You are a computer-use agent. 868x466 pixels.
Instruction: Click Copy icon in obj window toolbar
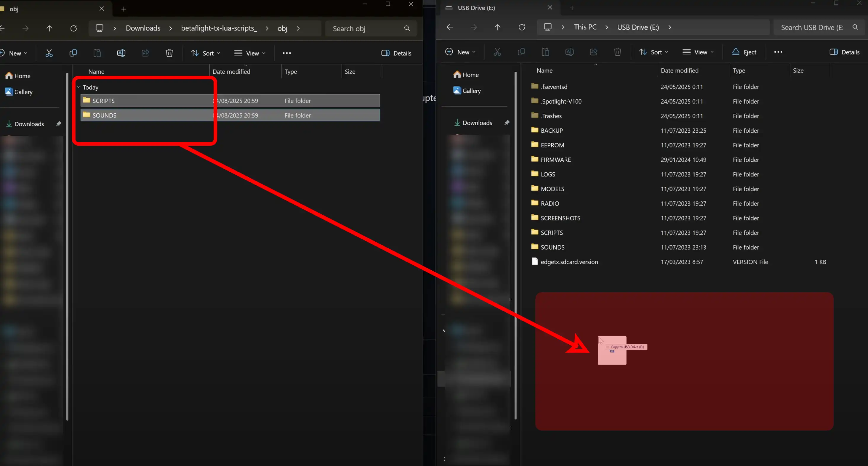(73, 53)
